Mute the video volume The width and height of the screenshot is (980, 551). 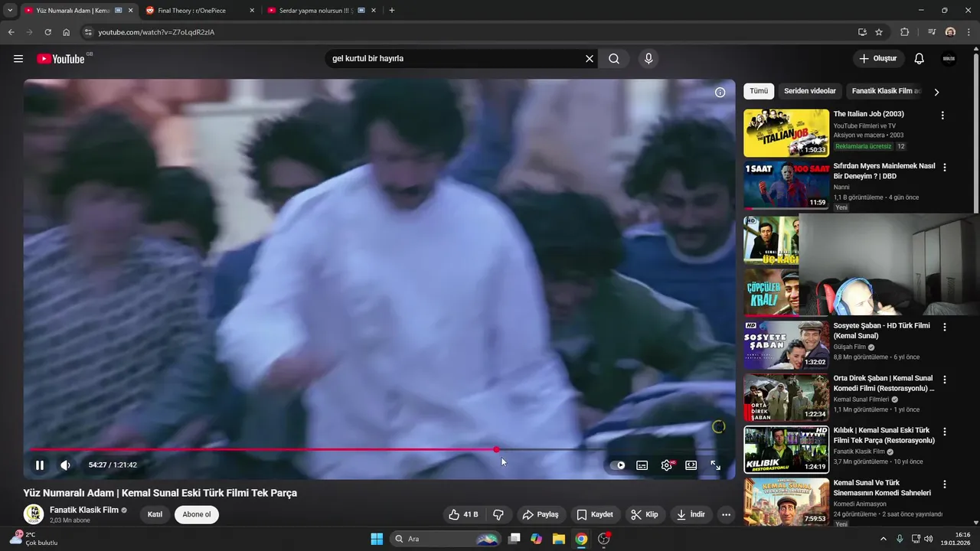(x=65, y=465)
